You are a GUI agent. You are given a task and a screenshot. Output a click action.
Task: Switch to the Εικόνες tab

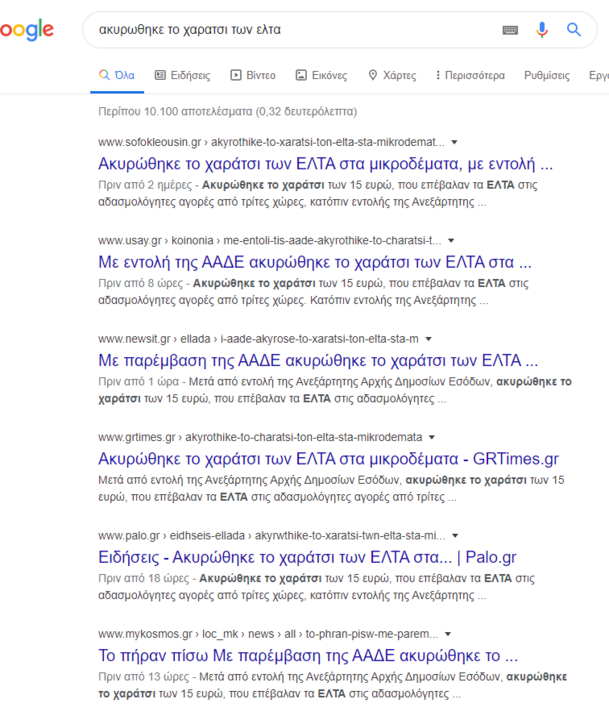(x=321, y=75)
